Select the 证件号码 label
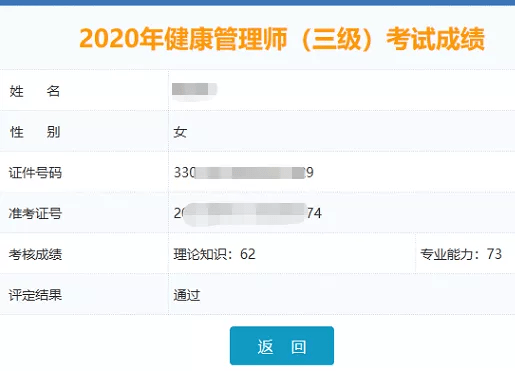Screen dimensions: 515x371 [x=35, y=173]
